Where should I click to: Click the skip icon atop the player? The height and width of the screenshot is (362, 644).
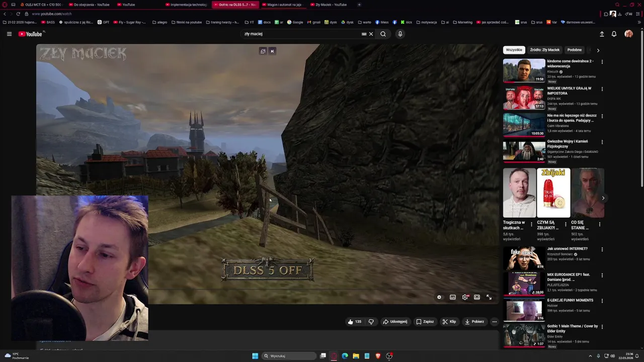click(272, 51)
